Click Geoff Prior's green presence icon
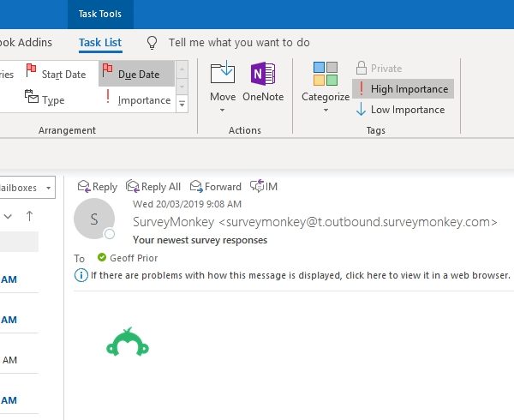 (102, 257)
